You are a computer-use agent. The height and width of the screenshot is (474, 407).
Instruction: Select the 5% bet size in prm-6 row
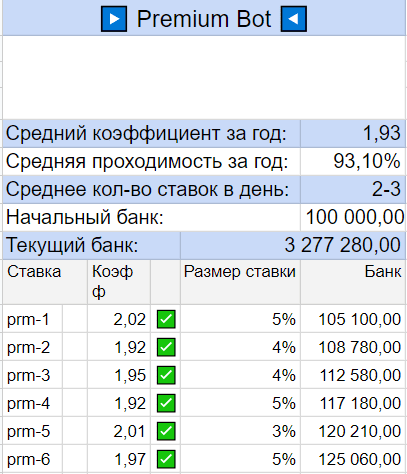pyautogui.click(x=240, y=459)
